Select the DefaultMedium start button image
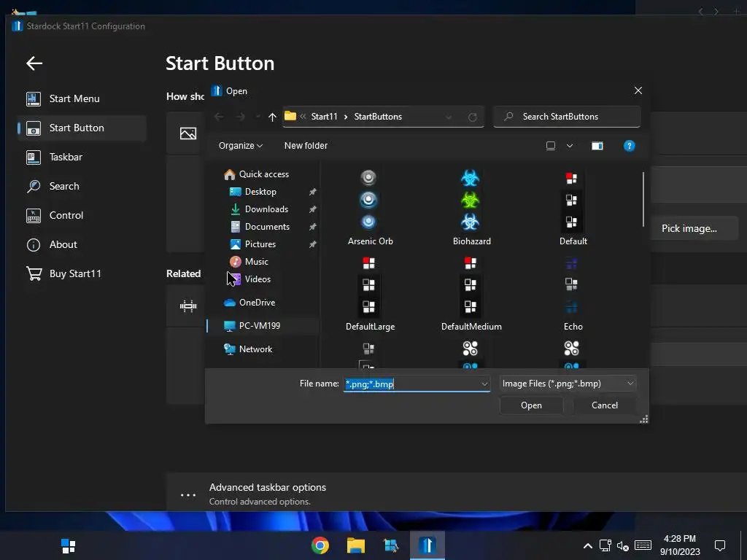This screenshot has width=747, height=560. pos(471,293)
